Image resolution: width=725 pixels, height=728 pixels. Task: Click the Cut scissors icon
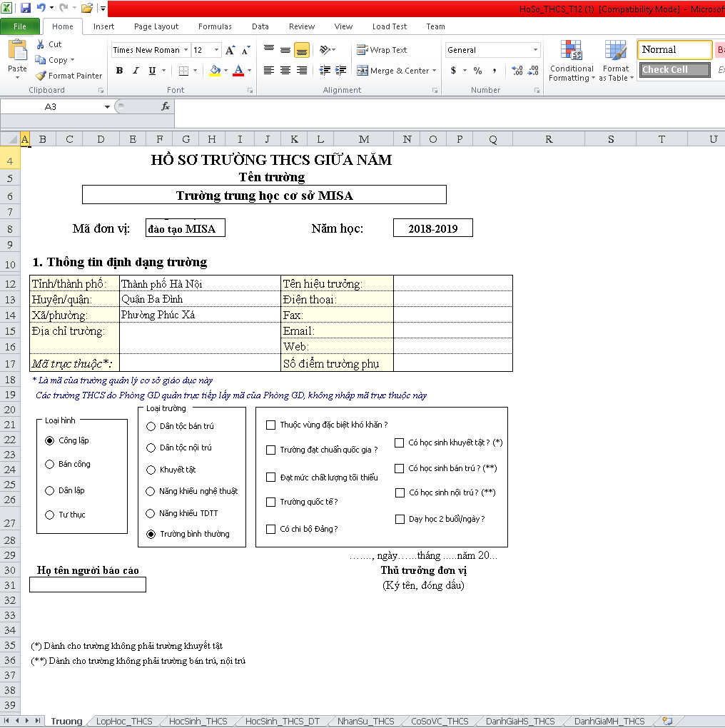[x=41, y=44]
